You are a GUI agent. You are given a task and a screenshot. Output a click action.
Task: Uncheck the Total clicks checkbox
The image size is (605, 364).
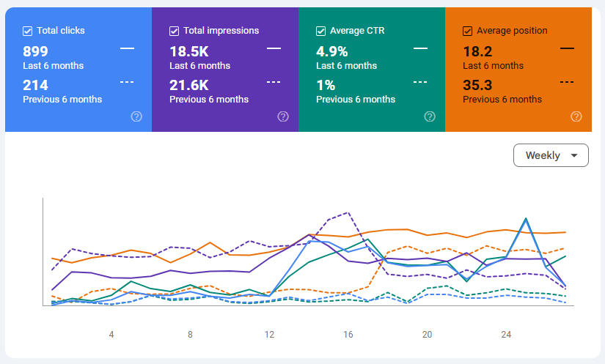[x=27, y=31]
